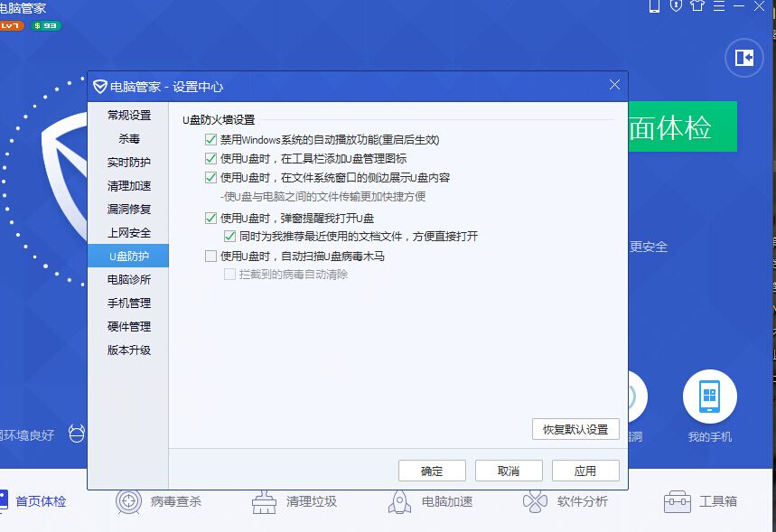Screen dimensions: 776x532
Task: Open the hamburger main menu in title bar
Action: click(x=718, y=5)
